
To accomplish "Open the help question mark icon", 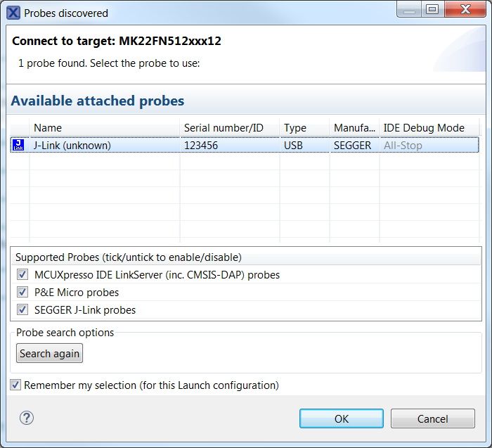I will point(27,418).
